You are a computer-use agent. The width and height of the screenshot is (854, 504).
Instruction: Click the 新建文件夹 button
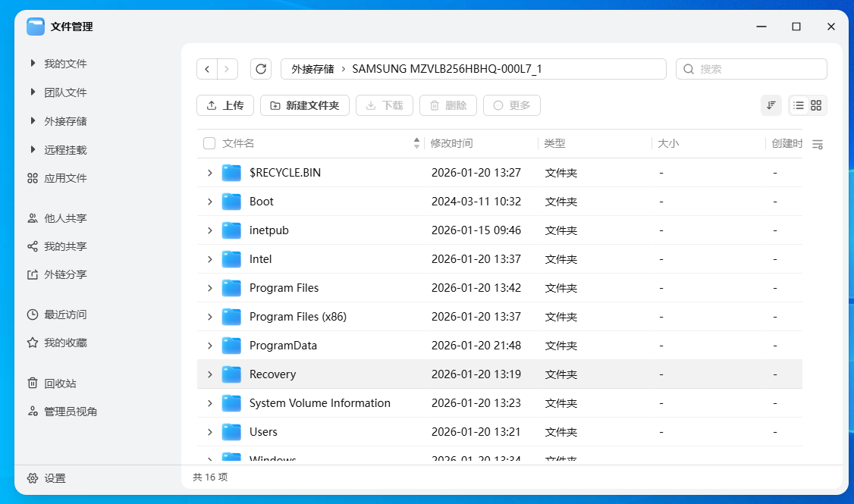tap(304, 105)
